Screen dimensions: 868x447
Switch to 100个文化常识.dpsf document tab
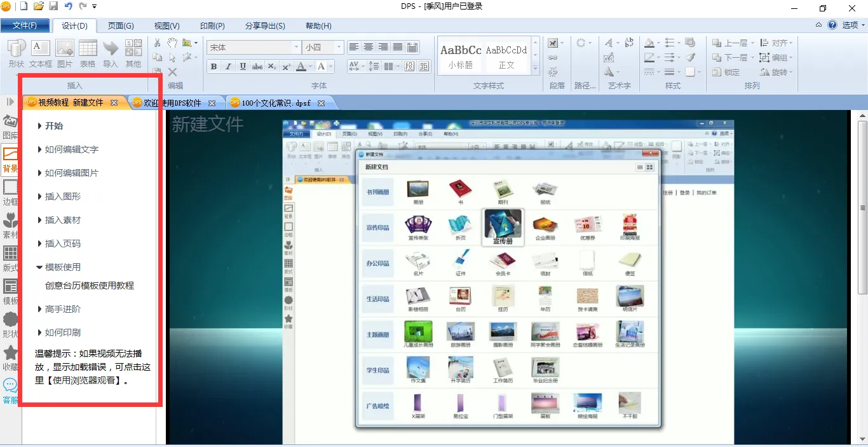point(276,103)
